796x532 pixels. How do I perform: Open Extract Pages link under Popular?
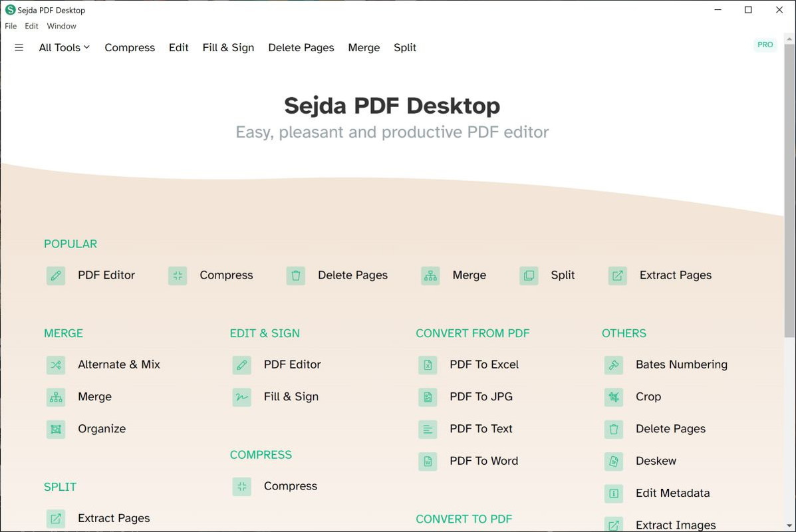click(x=675, y=275)
